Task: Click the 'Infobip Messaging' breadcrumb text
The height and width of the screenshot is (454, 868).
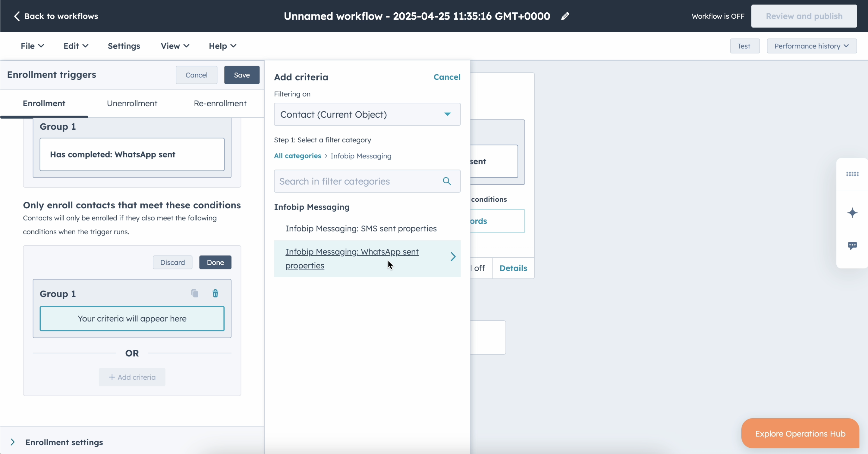Action: click(360, 156)
